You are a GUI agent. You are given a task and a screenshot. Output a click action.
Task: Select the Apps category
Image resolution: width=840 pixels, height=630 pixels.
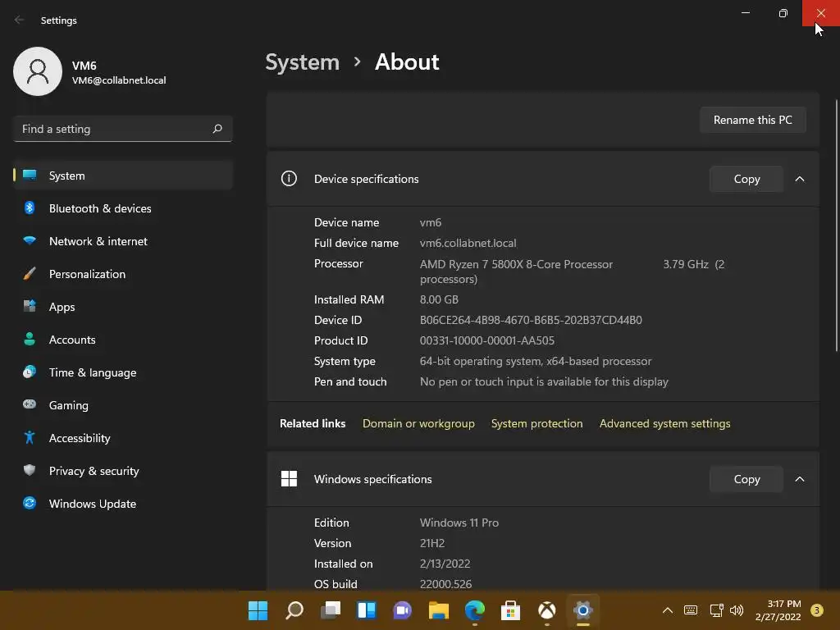(123, 307)
